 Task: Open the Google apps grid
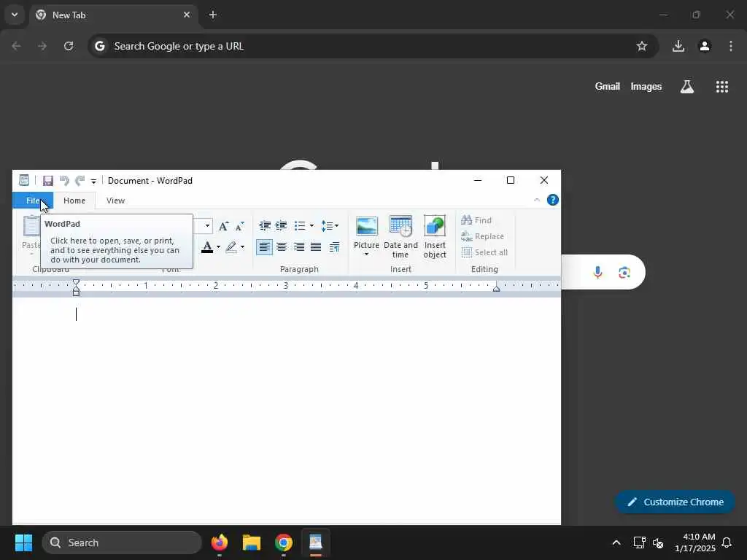click(722, 86)
